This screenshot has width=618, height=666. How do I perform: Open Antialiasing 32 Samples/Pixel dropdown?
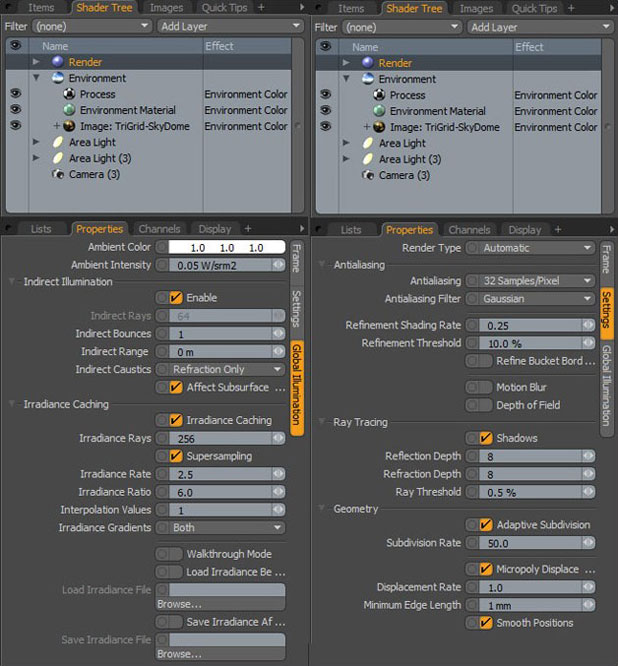click(537, 281)
